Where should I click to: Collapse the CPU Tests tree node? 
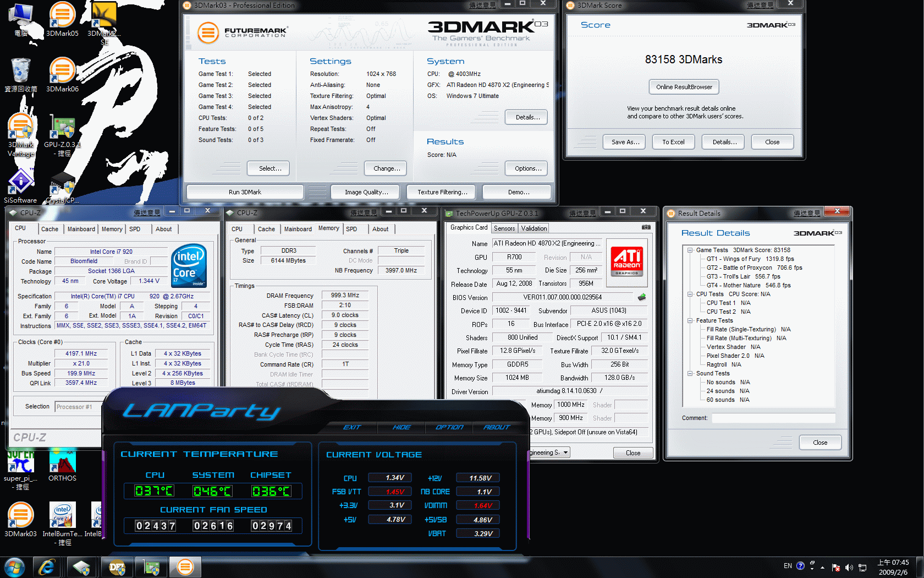pos(690,294)
